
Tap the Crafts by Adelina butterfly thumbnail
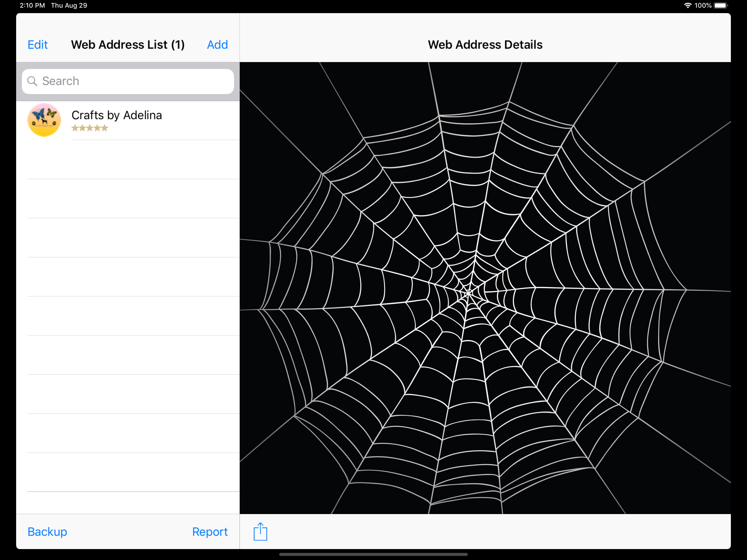coord(44,120)
